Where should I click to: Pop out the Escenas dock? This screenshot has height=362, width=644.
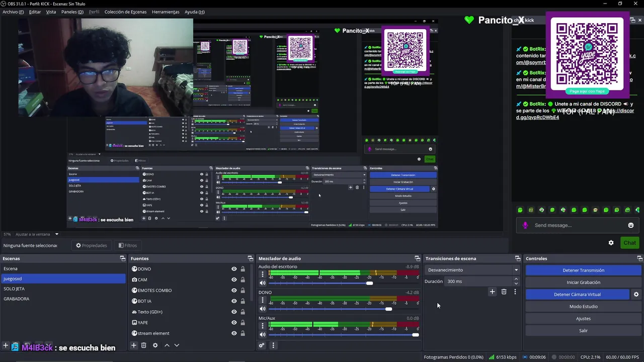pyautogui.click(x=122, y=258)
